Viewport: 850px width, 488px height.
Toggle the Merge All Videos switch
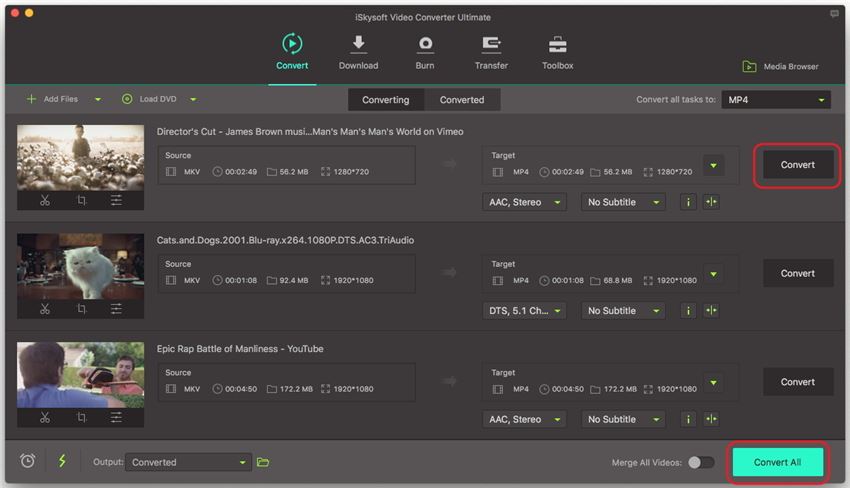pos(701,462)
